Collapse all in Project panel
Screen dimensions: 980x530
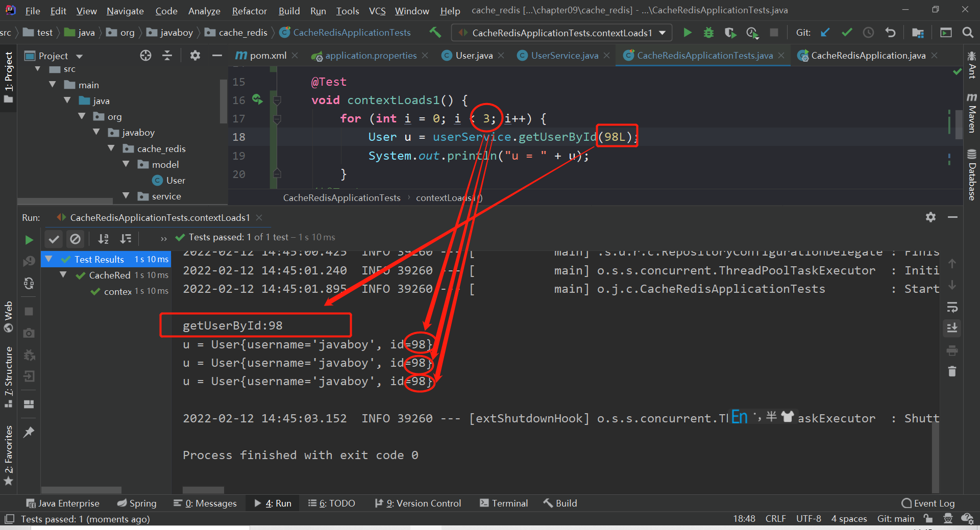(x=167, y=55)
